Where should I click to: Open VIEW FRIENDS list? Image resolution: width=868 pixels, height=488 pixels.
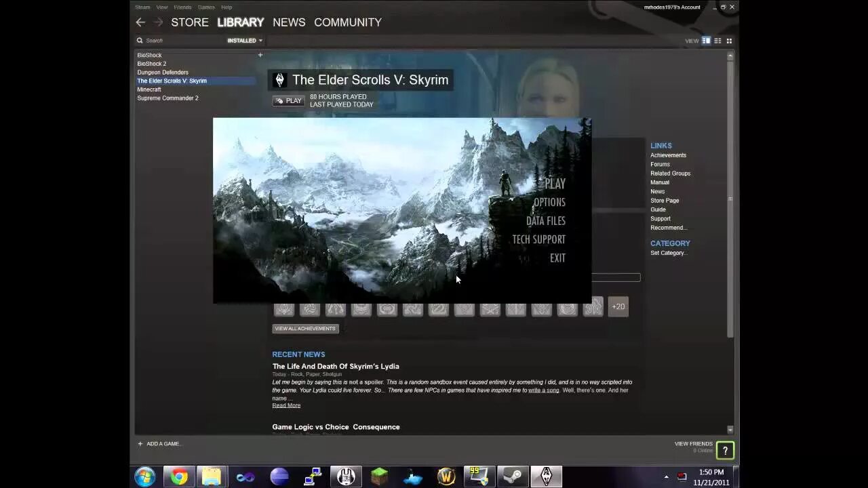point(693,444)
